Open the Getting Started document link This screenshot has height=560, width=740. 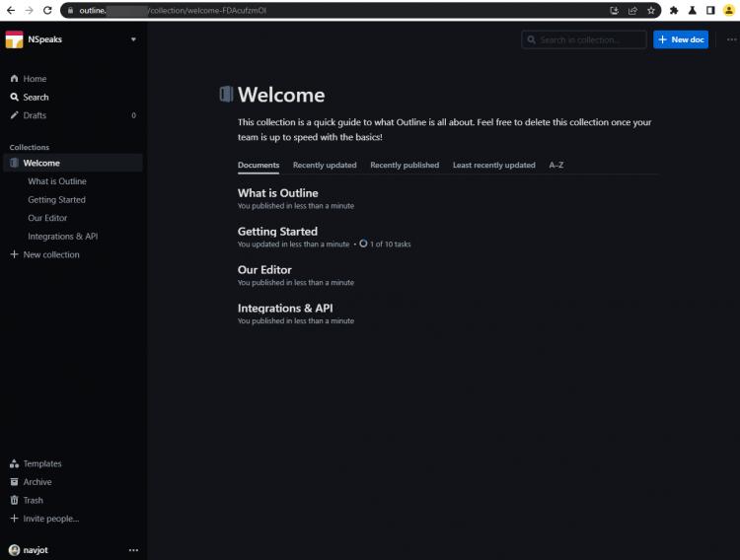coord(277,232)
